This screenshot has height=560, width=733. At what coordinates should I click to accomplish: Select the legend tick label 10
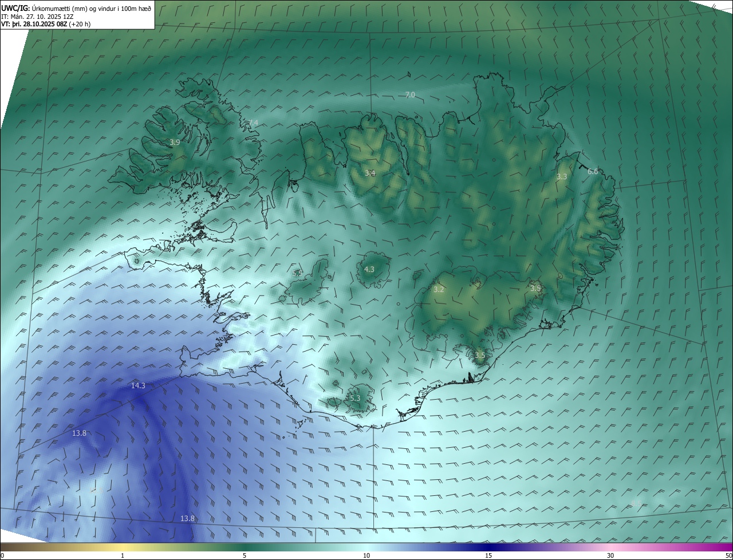coord(366,555)
